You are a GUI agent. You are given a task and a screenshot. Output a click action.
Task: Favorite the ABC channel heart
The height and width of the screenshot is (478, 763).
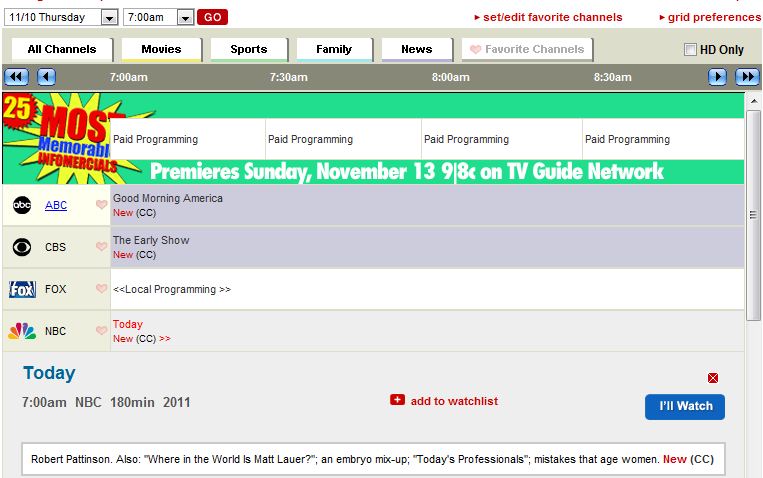coord(101,206)
